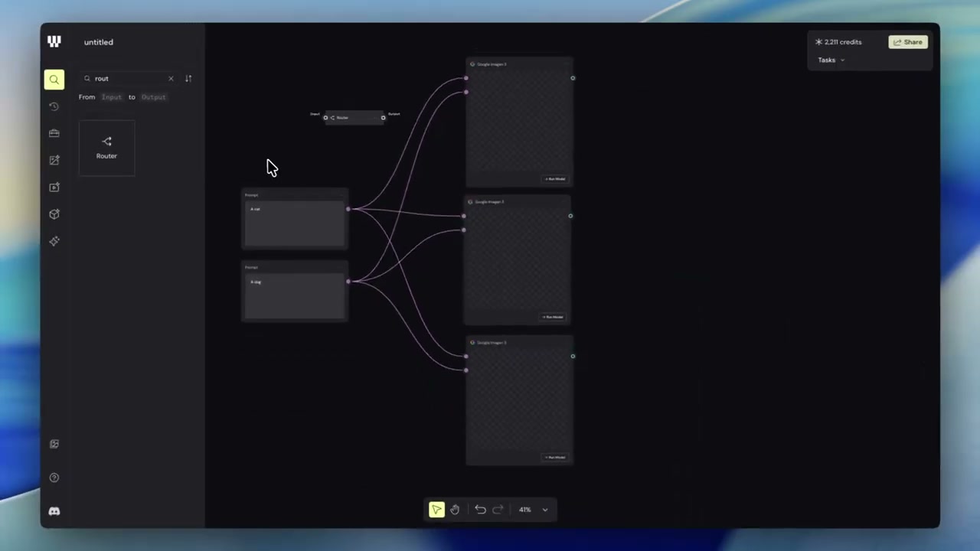The width and height of the screenshot is (980, 551).
Task: Undo the last action
Action: click(x=480, y=510)
